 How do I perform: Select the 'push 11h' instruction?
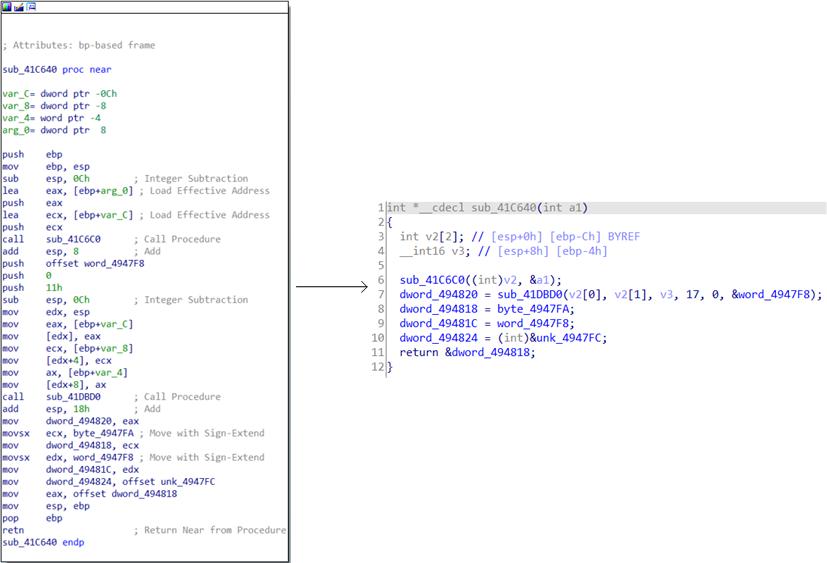(x=32, y=288)
